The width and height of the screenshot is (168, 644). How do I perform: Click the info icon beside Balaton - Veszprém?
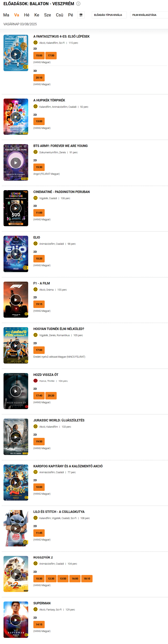pos(78,4)
